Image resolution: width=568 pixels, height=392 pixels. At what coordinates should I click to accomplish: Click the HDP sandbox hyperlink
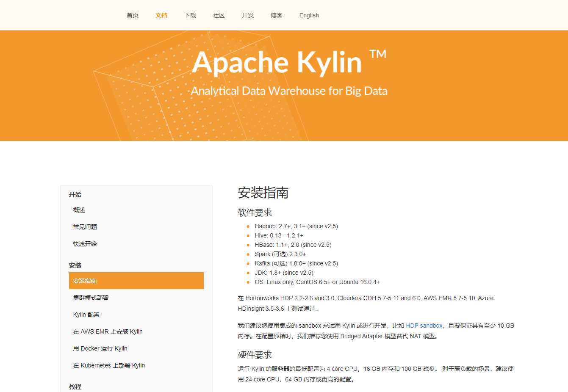pyautogui.click(x=424, y=326)
